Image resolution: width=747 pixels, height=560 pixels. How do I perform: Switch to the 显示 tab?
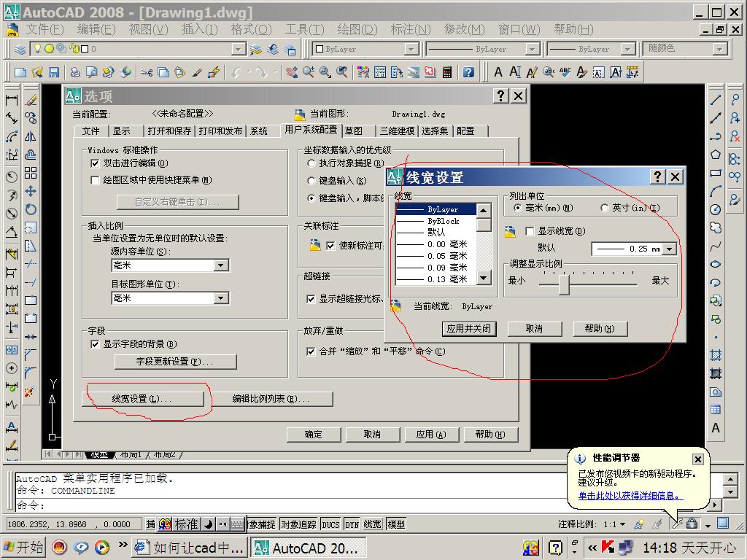pyautogui.click(x=122, y=131)
